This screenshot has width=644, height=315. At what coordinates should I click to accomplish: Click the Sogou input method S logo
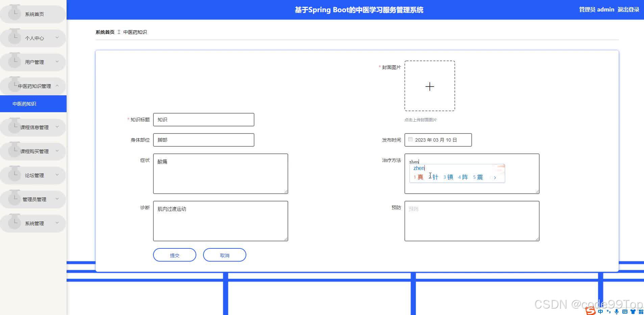coord(590,311)
